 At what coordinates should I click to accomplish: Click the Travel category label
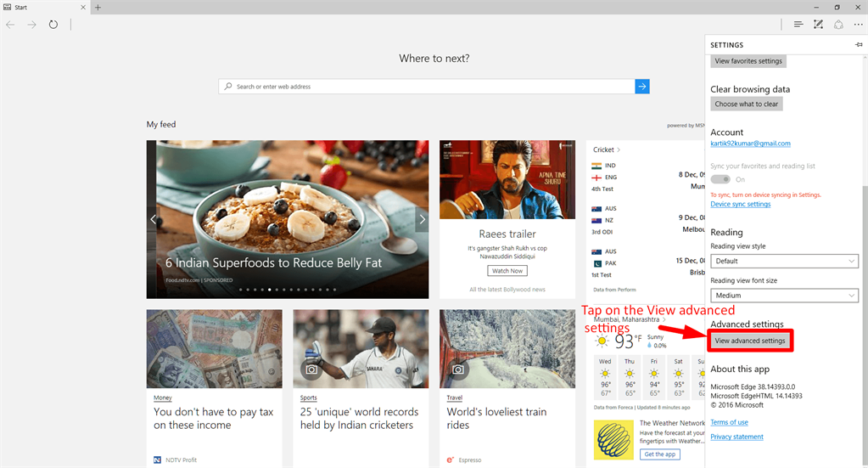454,398
